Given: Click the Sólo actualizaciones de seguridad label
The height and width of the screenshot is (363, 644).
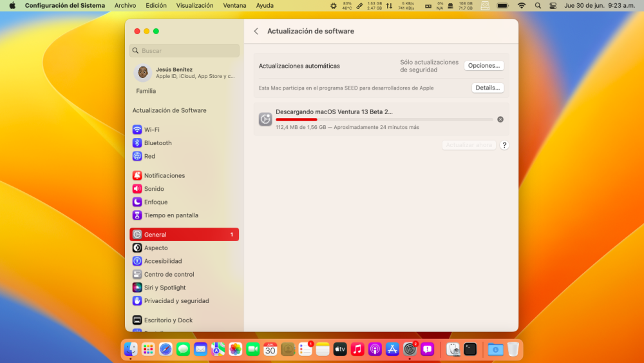Looking at the screenshot, I should [x=429, y=66].
